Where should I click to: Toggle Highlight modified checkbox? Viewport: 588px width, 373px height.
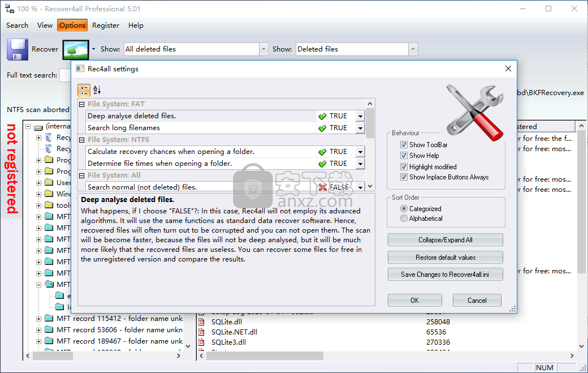404,166
